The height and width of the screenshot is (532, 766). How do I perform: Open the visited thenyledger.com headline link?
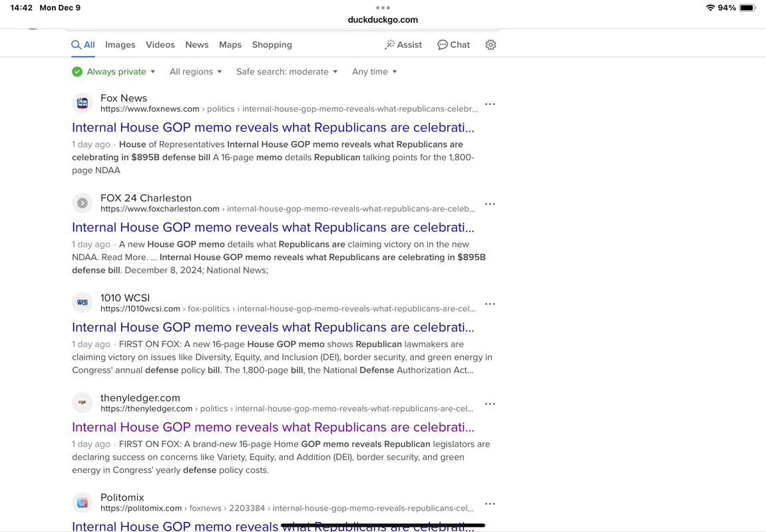[x=273, y=428]
